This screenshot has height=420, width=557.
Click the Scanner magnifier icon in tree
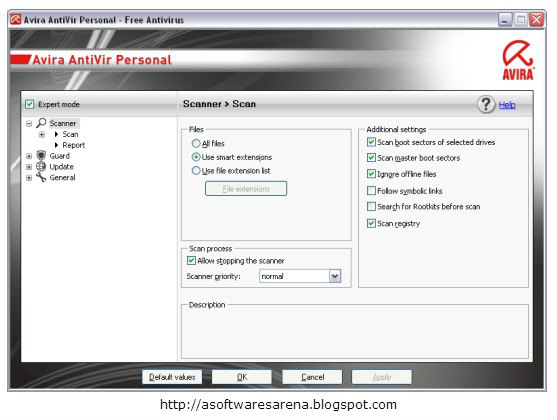pyautogui.click(x=41, y=123)
